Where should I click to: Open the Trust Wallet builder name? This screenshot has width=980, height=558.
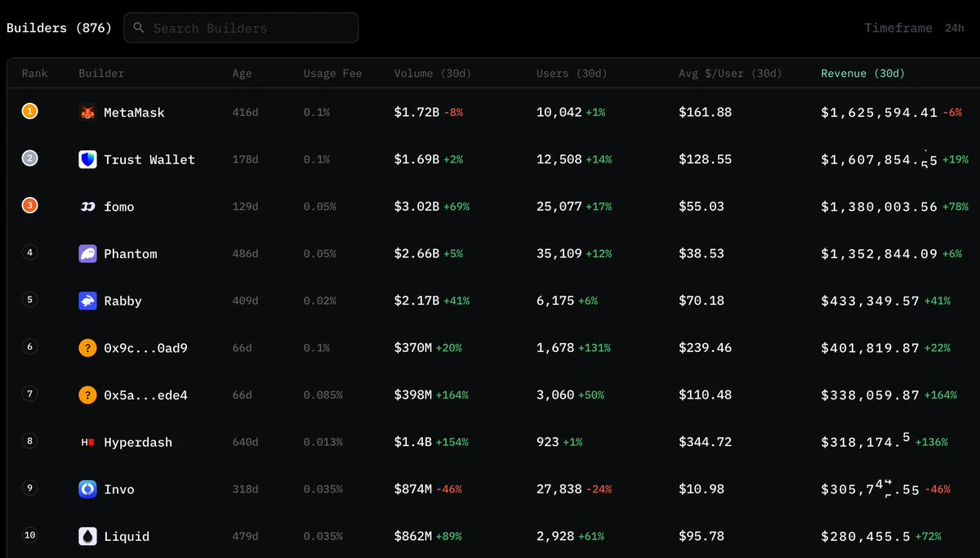149,160
